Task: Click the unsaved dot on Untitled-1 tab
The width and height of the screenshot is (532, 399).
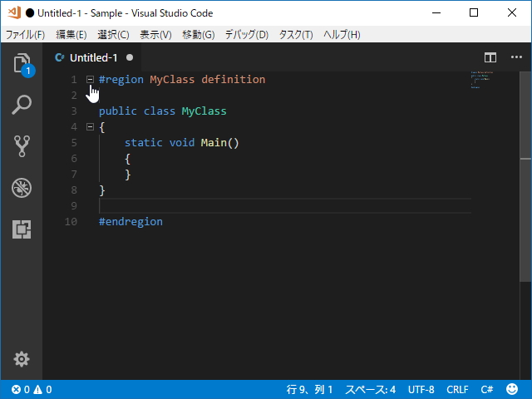Action: [130, 57]
